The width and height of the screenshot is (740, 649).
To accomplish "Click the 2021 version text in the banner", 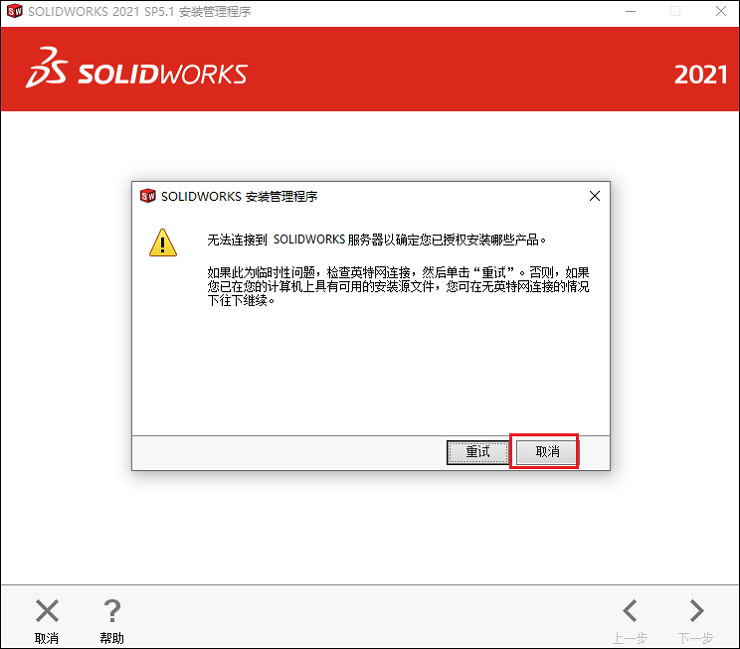I will [700, 75].
